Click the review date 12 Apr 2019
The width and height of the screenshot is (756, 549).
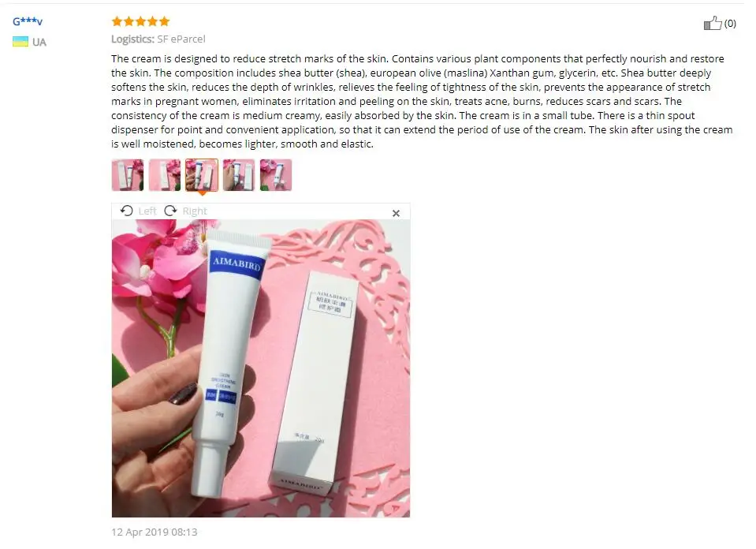coord(155,532)
